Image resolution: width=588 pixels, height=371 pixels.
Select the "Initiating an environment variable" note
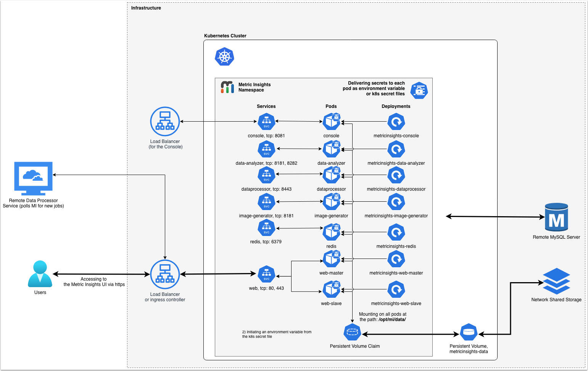click(277, 334)
